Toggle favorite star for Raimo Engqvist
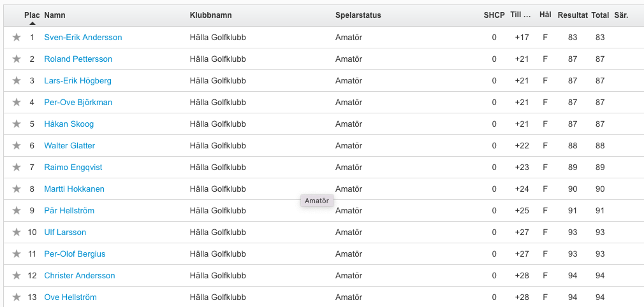Image resolution: width=644 pixels, height=307 pixels. (x=17, y=168)
